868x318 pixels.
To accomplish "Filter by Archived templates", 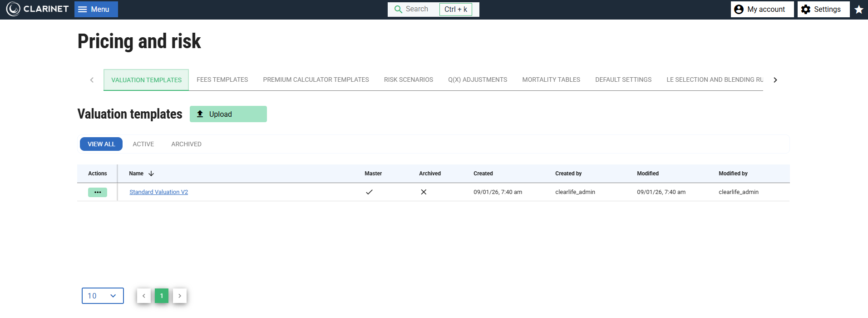I will [186, 144].
